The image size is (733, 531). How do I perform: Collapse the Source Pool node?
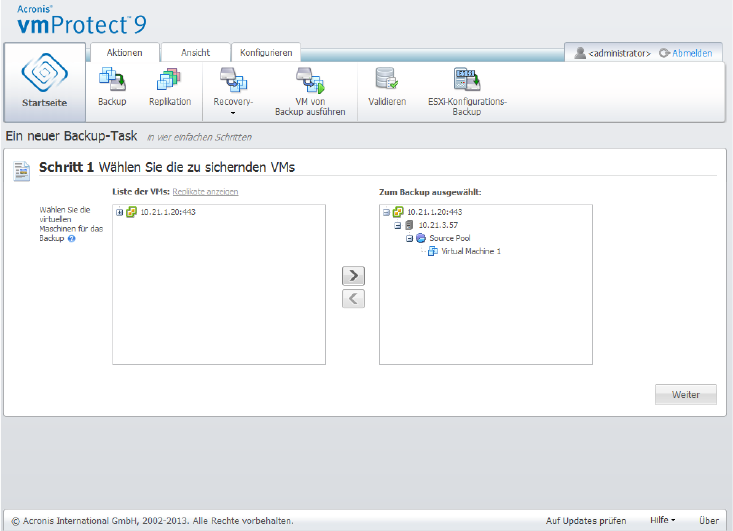[x=409, y=238]
